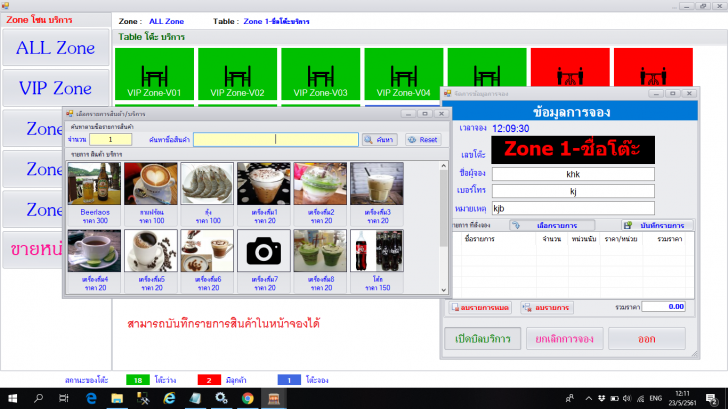728x409 pixels.
Task: Open table VIP Zone-V03
Action: [x=320, y=74]
